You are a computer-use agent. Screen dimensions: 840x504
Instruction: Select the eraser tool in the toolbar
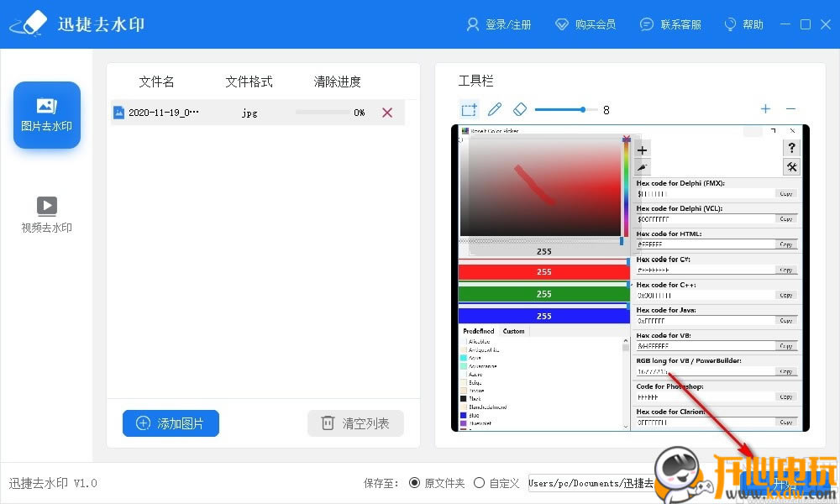coord(520,109)
